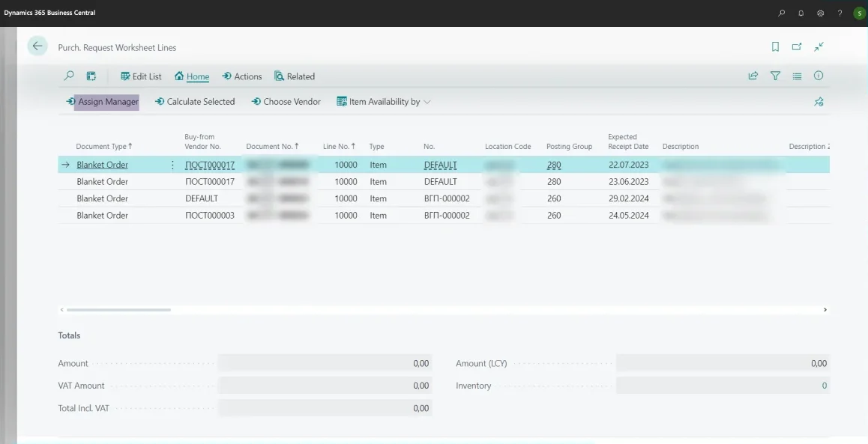Screen dimensions: 868x444
Task: Open the Related menu
Action: 295,76
